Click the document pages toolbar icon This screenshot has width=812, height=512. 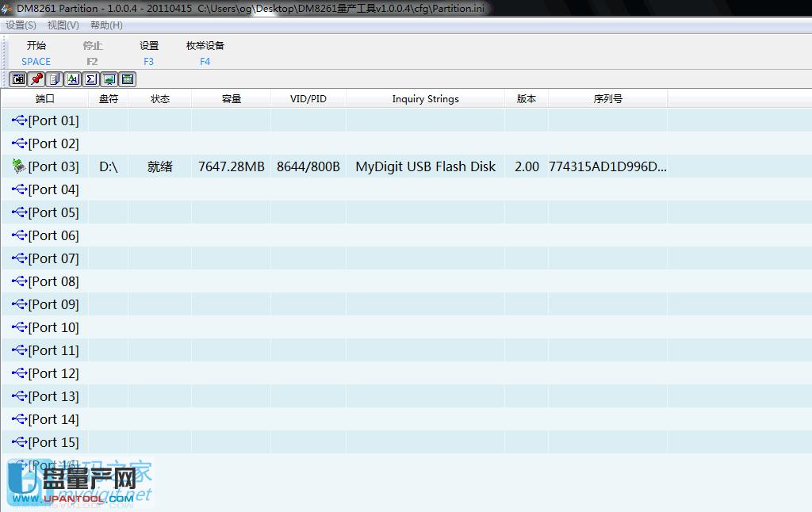point(54,79)
